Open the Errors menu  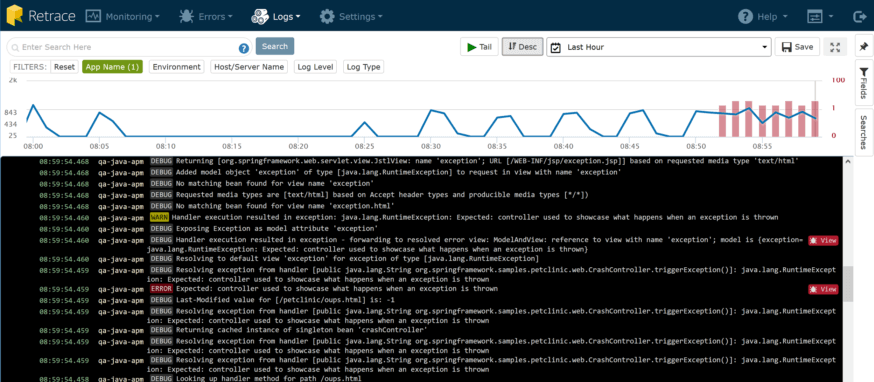coord(206,17)
